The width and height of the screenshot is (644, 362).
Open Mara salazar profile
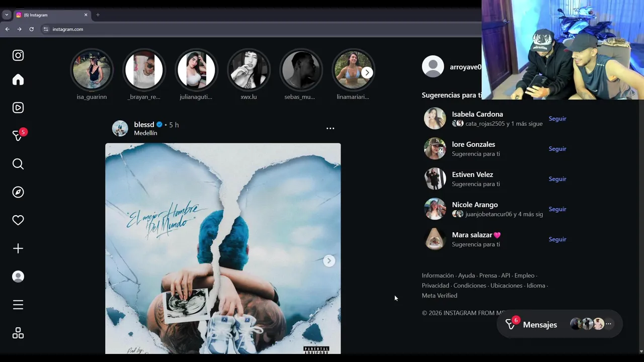[x=476, y=235]
